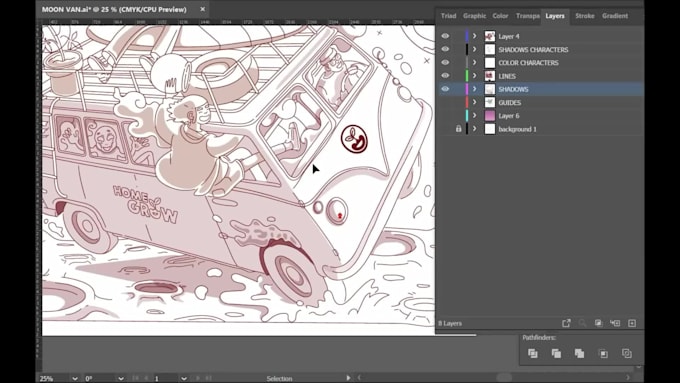This screenshot has height=383, width=680.
Task: Click the Create New Sublayer icon
Action: point(615,323)
